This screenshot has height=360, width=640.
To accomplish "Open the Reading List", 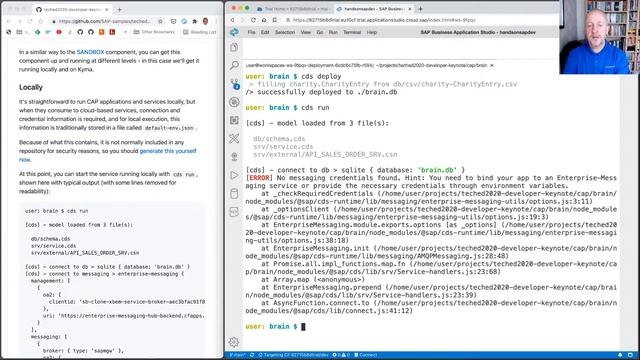I will click(199, 32).
